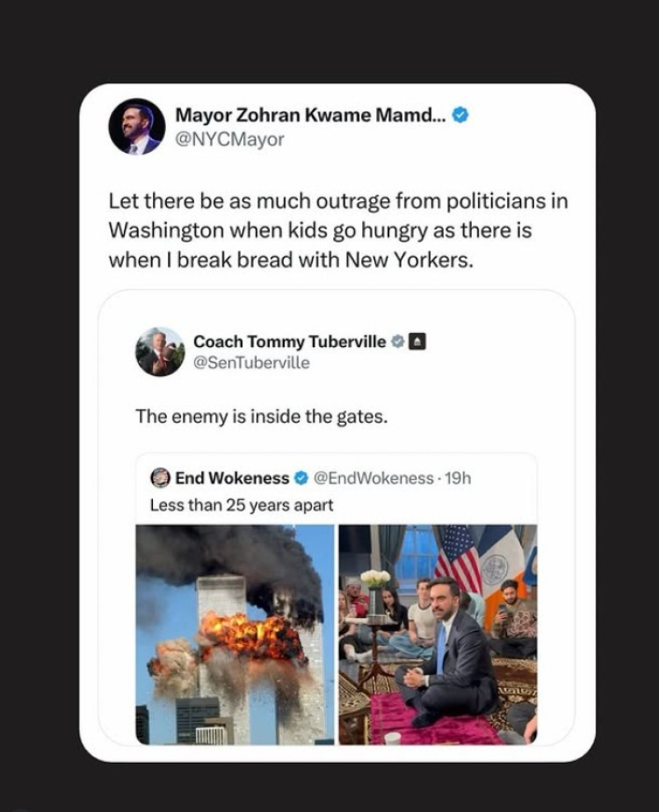Open the Mayor Zohran Kwame Mamdani display name
The width and height of the screenshot is (659, 812).
[310, 114]
